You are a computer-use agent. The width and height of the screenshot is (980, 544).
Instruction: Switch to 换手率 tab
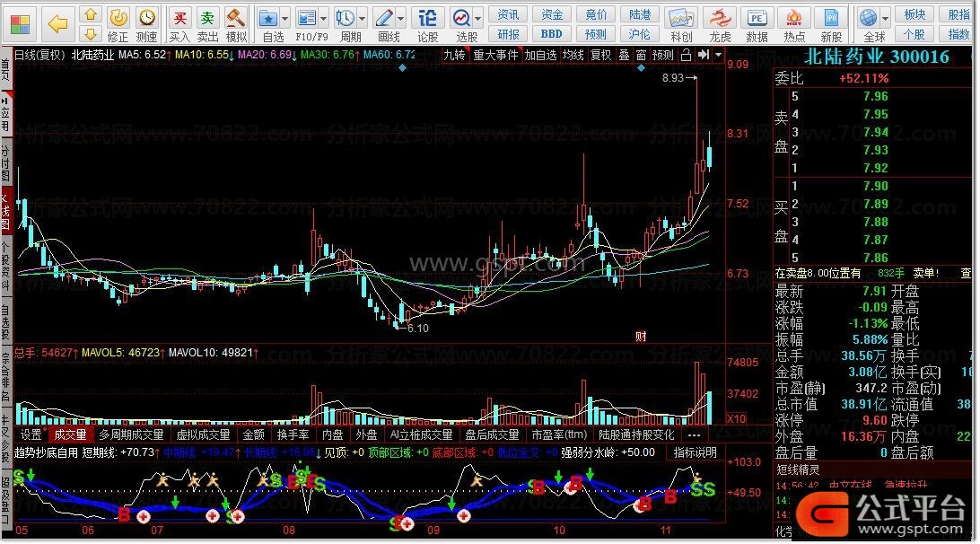click(x=293, y=434)
